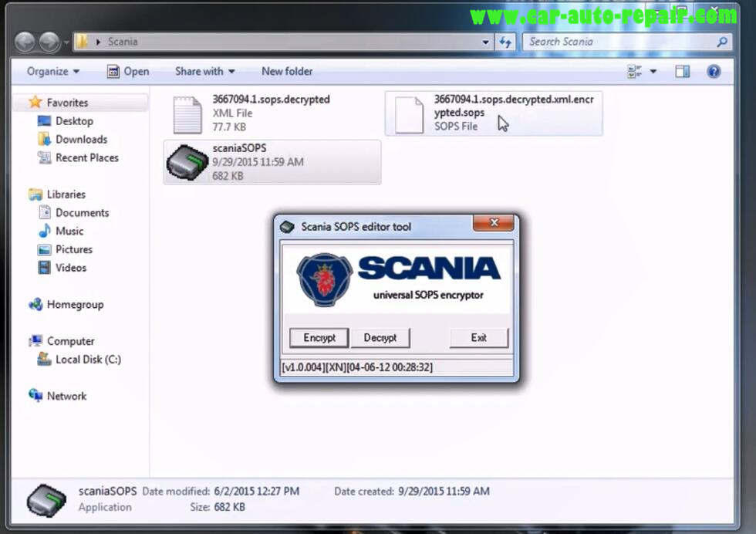Click the Downloads folder icon in the sidebar
Viewport: 756px width, 534px height.
(x=45, y=139)
